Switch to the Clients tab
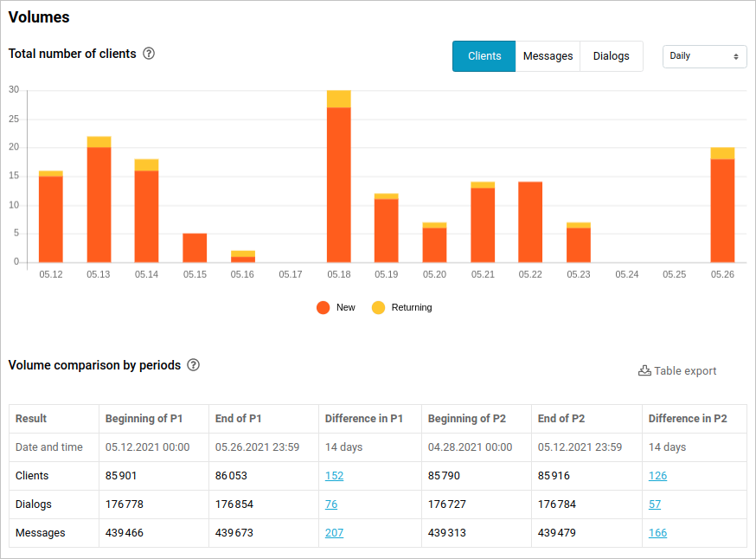The width and height of the screenshot is (756, 559). click(484, 56)
